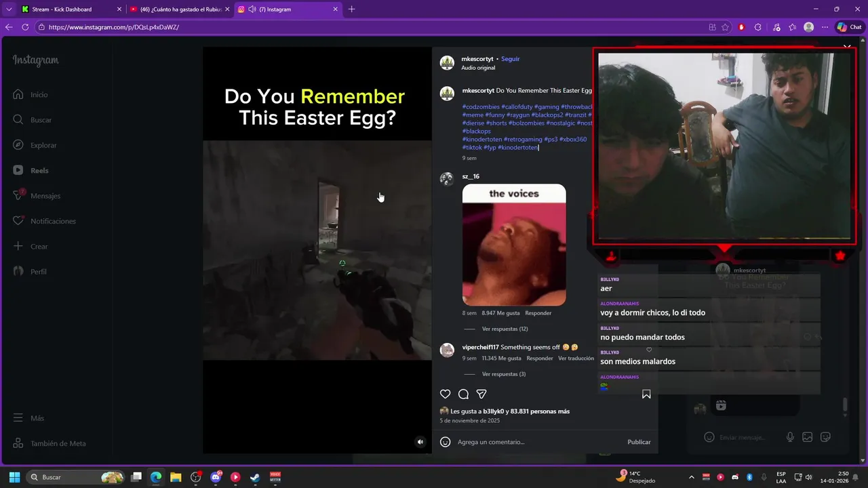Share the post with the paper plane icon
This screenshot has height=488, width=868.
[481, 394]
